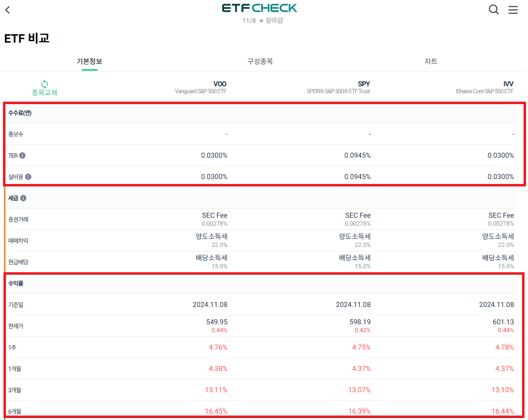
Task: Open the search magnifier icon
Action: coord(494,10)
